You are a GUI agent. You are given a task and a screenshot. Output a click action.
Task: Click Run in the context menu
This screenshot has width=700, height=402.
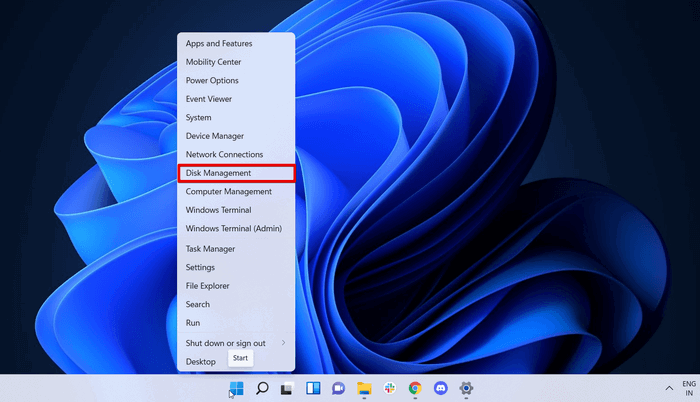click(236, 322)
